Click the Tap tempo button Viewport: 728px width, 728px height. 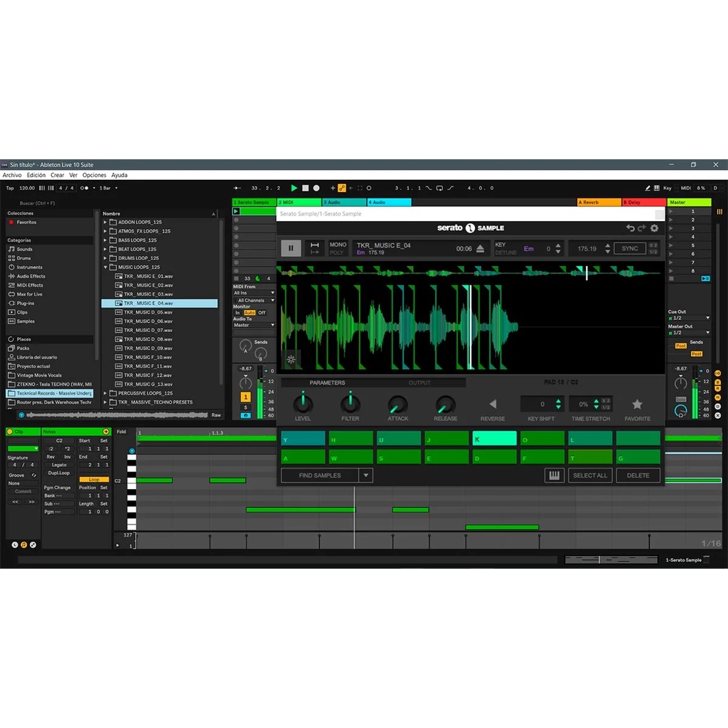[x=10, y=188]
